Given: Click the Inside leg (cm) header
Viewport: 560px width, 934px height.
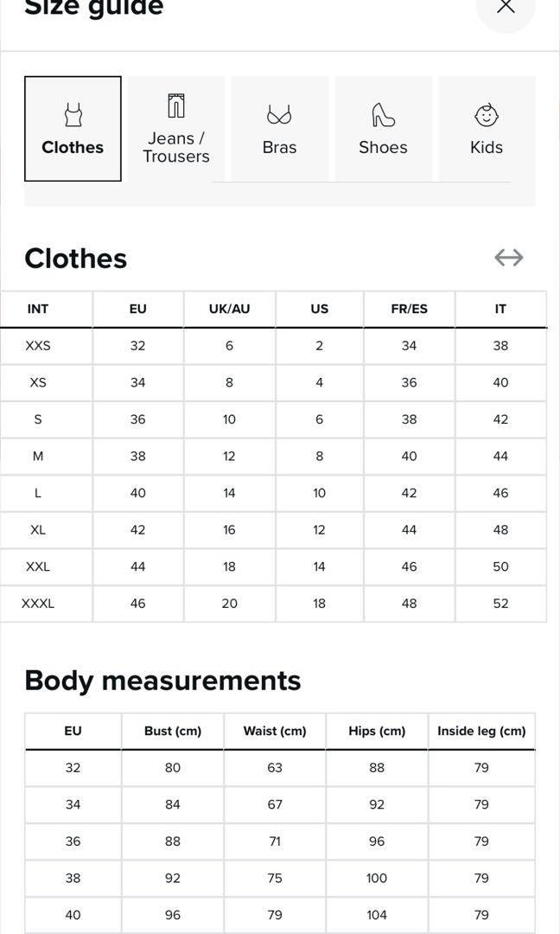Looking at the screenshot, I should [481, 731].
